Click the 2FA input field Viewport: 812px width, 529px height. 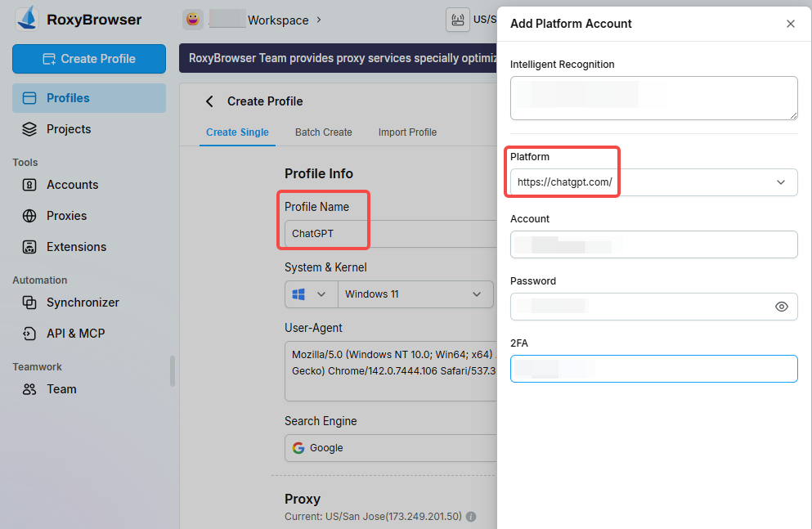point(653,369)
